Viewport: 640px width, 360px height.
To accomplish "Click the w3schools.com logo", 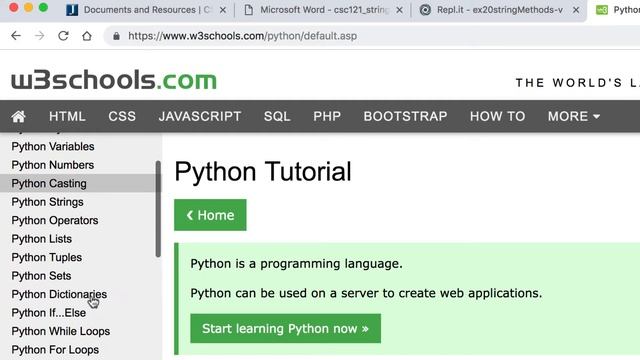I will (114, 80).
